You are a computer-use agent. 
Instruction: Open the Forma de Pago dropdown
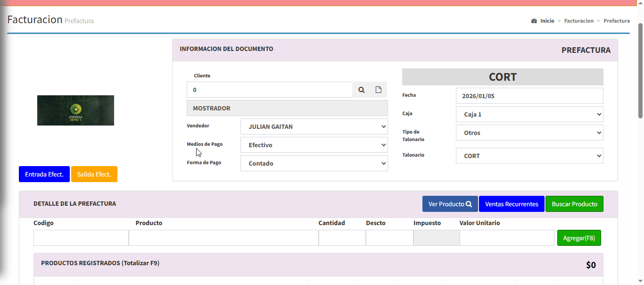point(314,163)
